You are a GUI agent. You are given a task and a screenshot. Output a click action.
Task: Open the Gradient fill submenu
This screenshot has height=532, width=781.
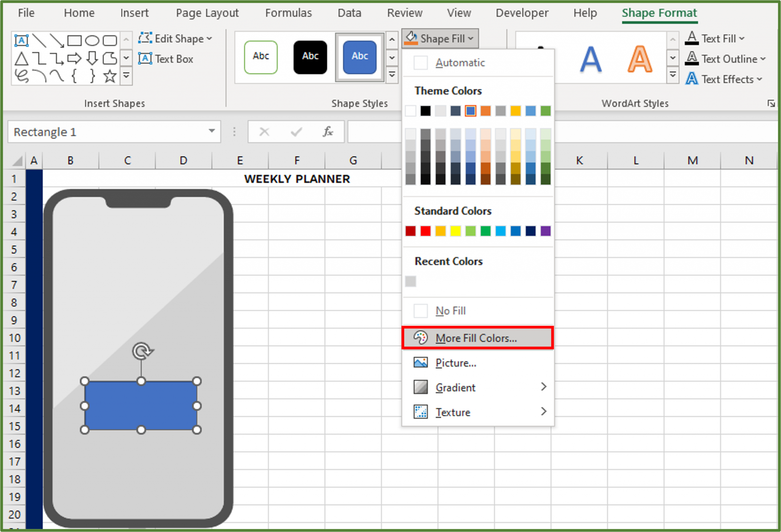(456, 387)
